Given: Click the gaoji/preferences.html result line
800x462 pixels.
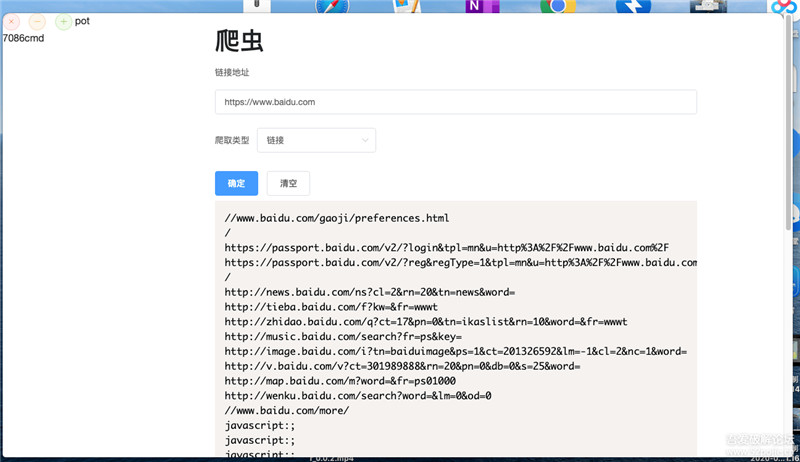Looking at the screenshot, I should (337, 218).
